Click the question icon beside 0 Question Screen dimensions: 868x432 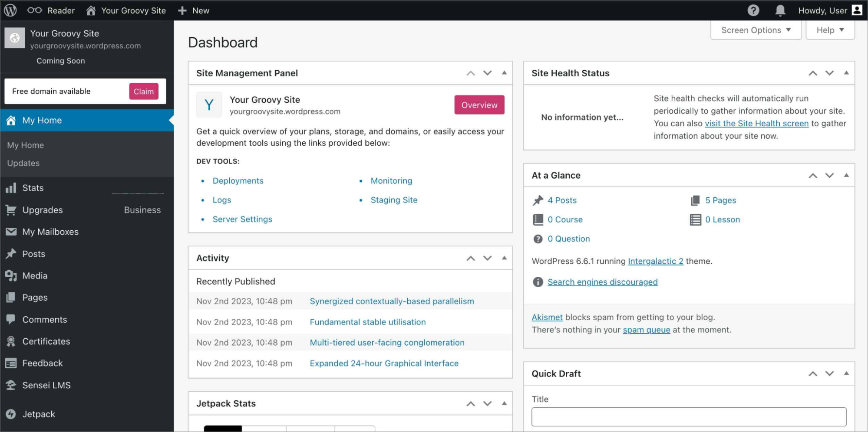tap(538, 239)
